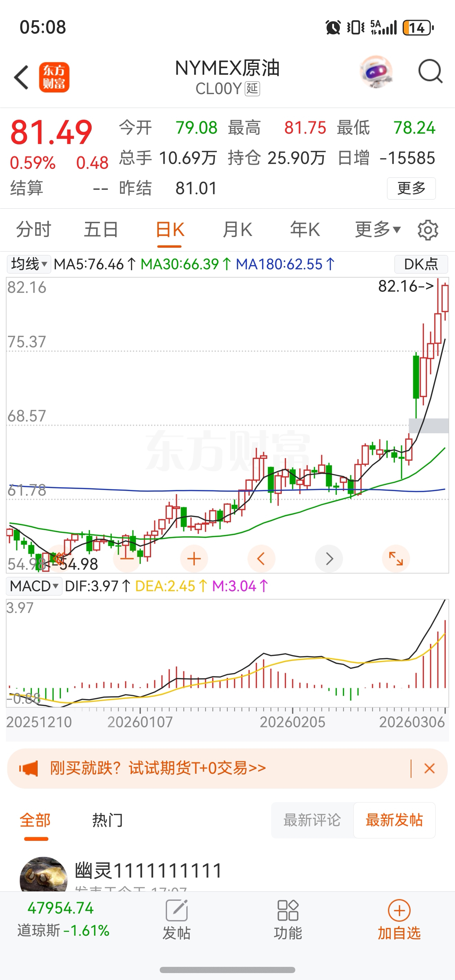Image resolution: width=455 pixels, height=980 pixels.
Task: Switch to 最新评论 sorting
Action: click(x=312, y=820)
